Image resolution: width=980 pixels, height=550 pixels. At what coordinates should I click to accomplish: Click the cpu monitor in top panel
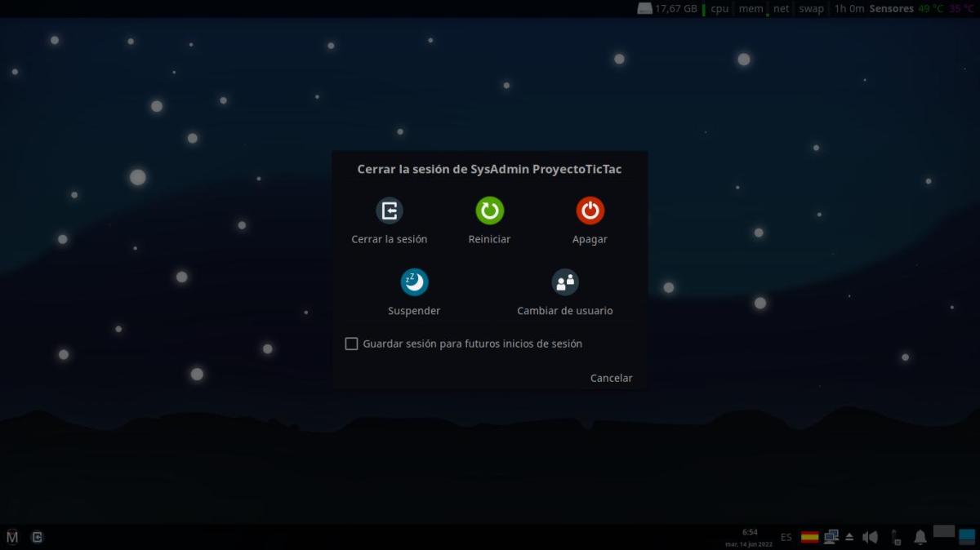pos(719,9)
